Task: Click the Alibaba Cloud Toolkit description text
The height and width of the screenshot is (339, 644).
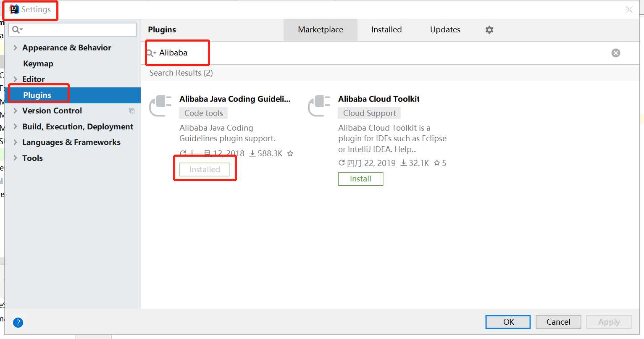Action: tap(392, 139)
